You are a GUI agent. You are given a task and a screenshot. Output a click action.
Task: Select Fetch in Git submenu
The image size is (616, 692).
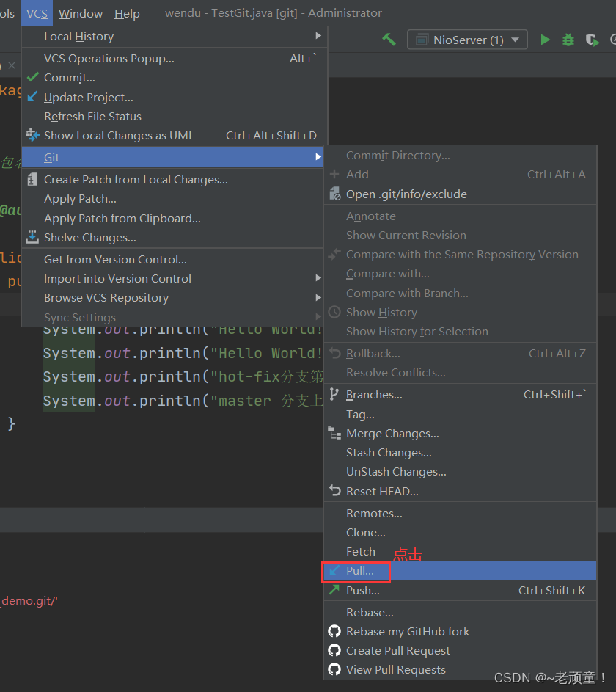461,551
